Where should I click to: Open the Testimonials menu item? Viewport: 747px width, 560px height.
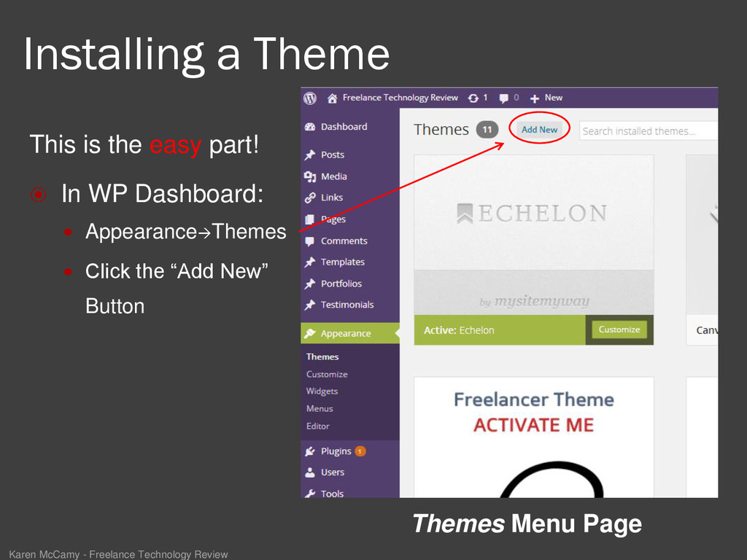[x=347, y=305]
